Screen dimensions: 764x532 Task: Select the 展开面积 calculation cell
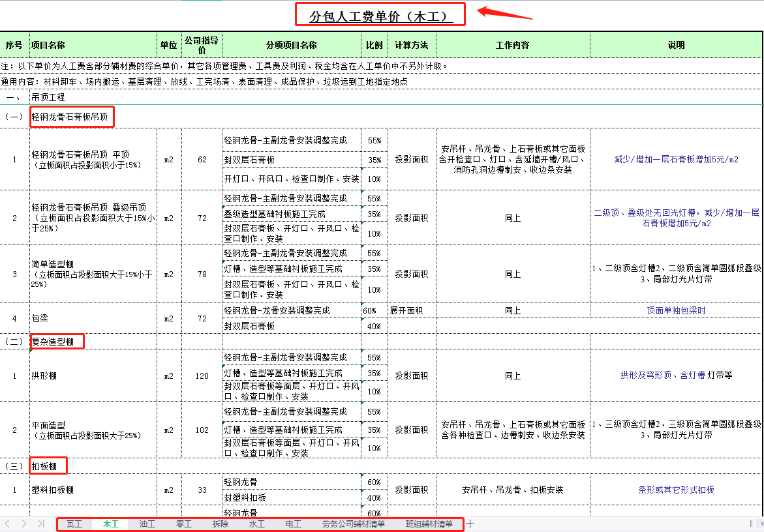(x=412, y=310)
